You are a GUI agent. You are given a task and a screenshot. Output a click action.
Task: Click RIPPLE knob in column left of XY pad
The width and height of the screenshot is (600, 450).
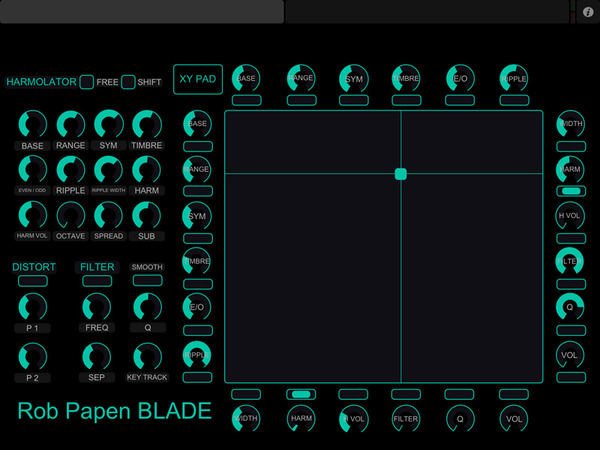click(x=197, y=355)
